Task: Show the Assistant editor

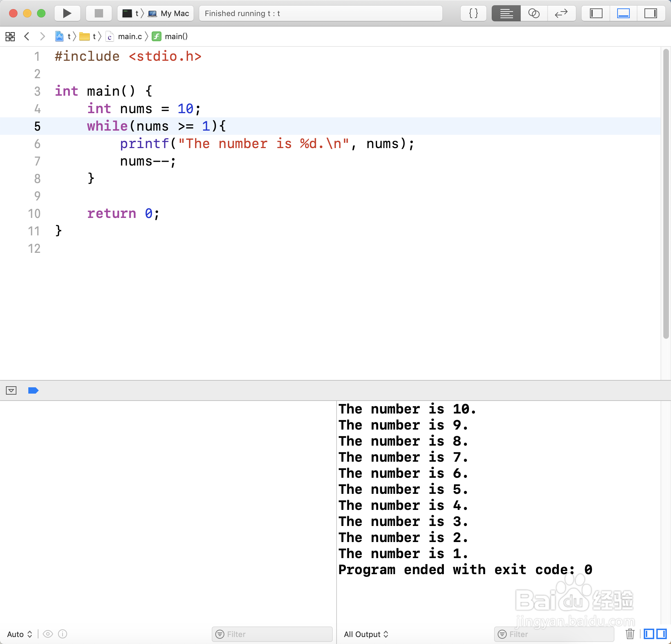Action: point(534,13)
